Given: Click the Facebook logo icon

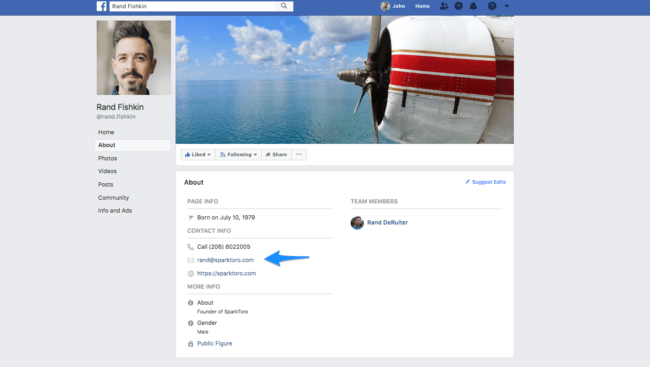Looking at the screenshot, I should point(102,6).
